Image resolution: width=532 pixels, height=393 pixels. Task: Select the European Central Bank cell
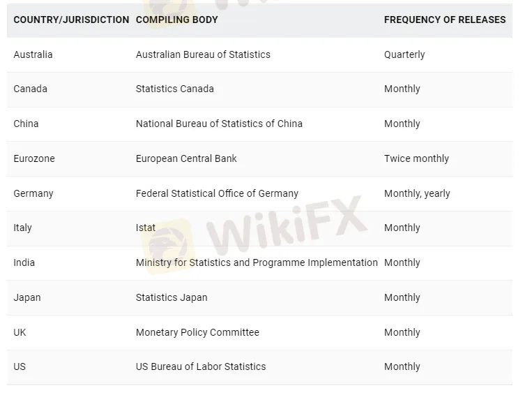(186, 158)
